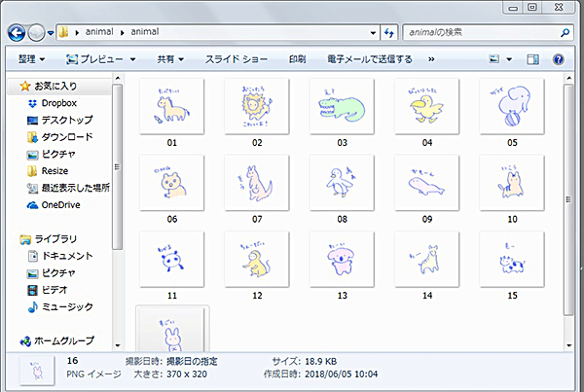Screen dimensions: 584x392
Task: Select yellow bird image 04
Action: (427, 106)
